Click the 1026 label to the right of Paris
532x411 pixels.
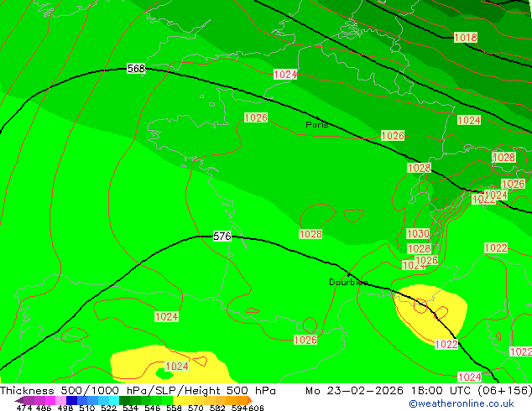(x=393, y=136)
